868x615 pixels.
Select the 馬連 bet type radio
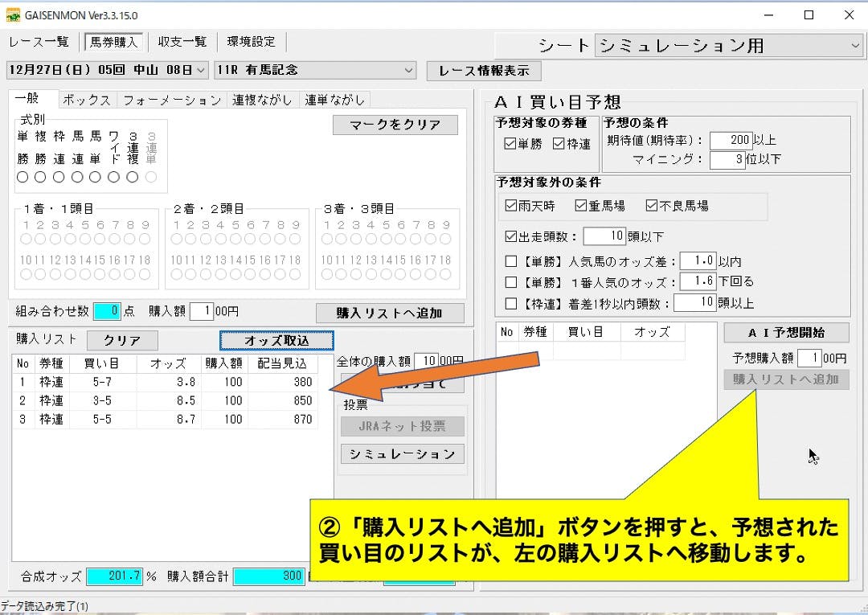point(77,177)
